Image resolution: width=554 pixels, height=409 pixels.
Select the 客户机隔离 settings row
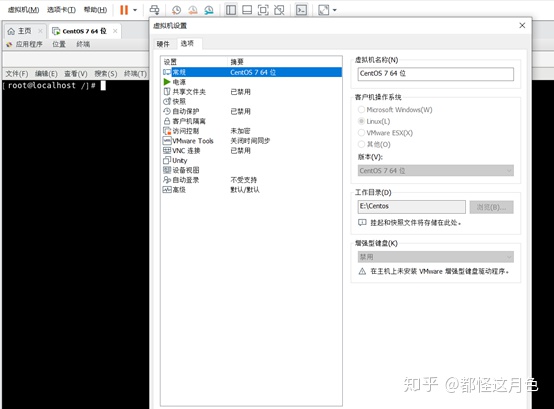252,121
